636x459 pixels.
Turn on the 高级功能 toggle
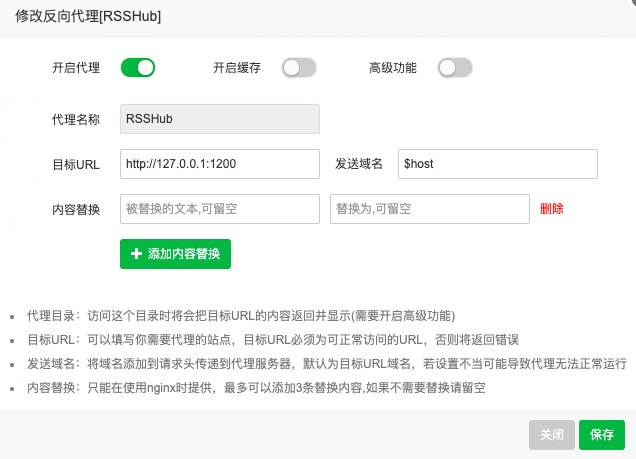tap(454, 68)
